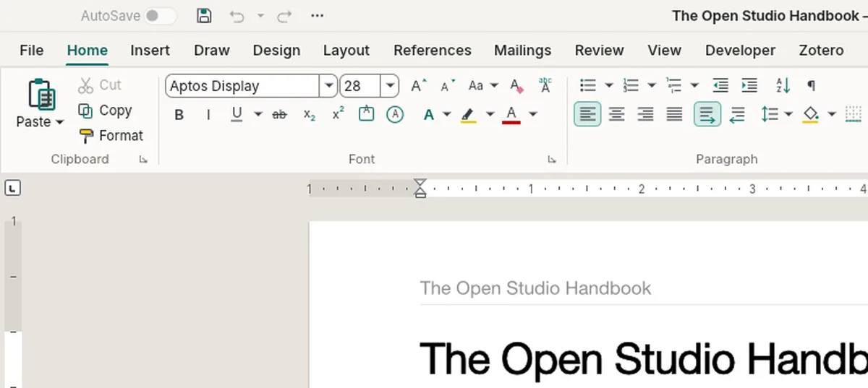Click the Format painter button
The image size is (868, 388).
click(111, 136)
